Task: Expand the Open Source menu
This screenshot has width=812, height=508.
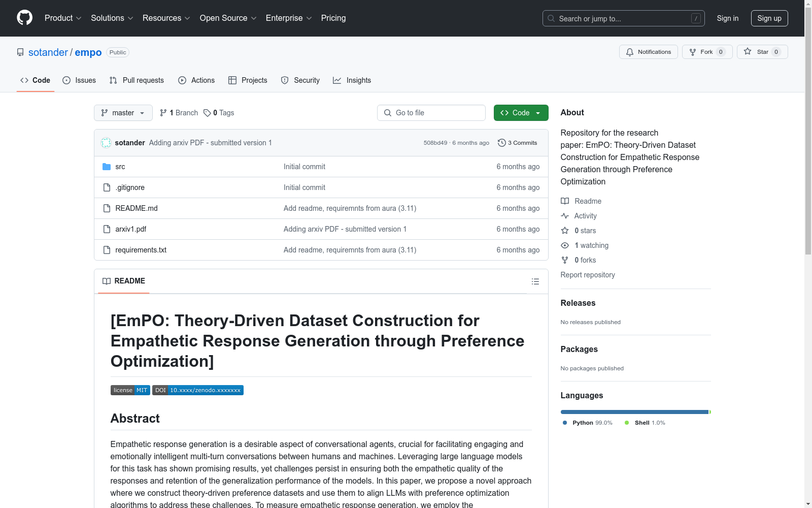Action: coord(228,18)
